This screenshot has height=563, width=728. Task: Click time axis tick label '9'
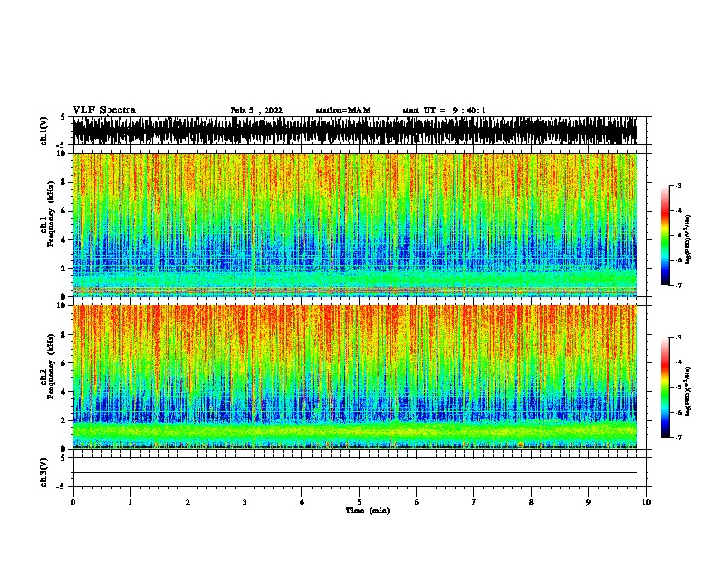(x=588, y=502)
